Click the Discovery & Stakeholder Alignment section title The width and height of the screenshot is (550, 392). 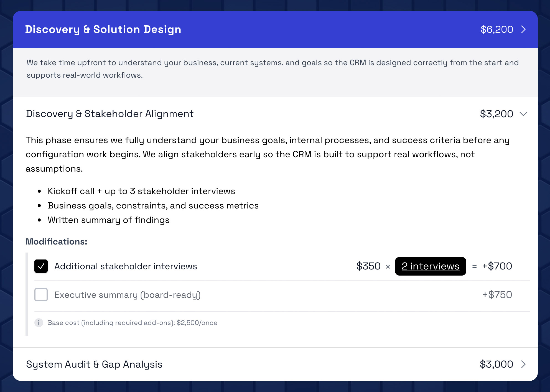(x=110, y=114)
